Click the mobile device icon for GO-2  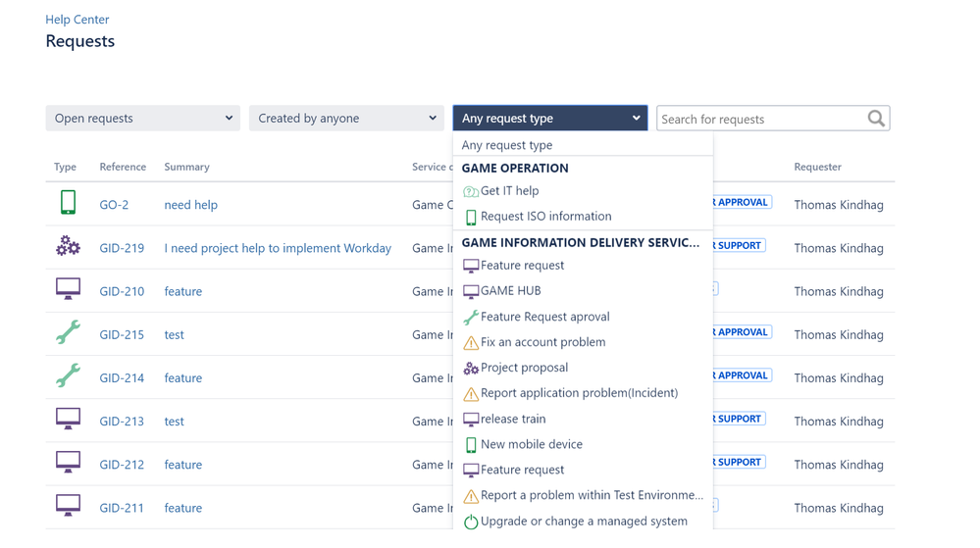pyautogui.click(x=68, y=203)
